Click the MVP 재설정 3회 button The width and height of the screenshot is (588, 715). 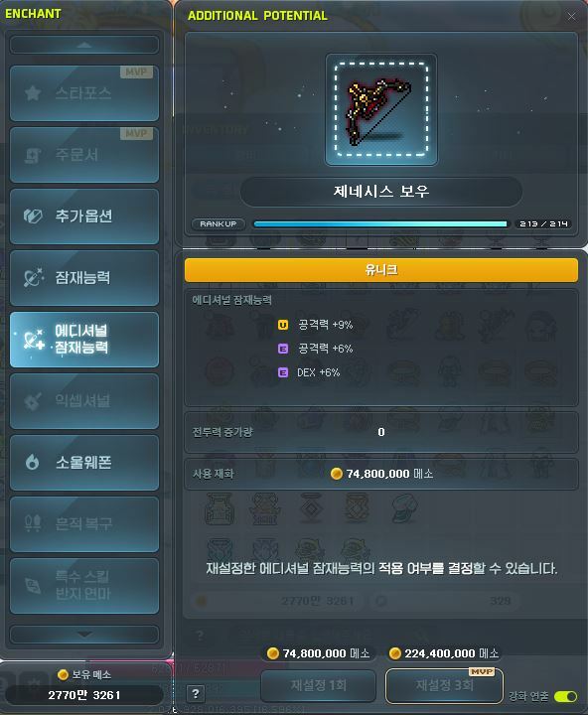click(444, 685)
